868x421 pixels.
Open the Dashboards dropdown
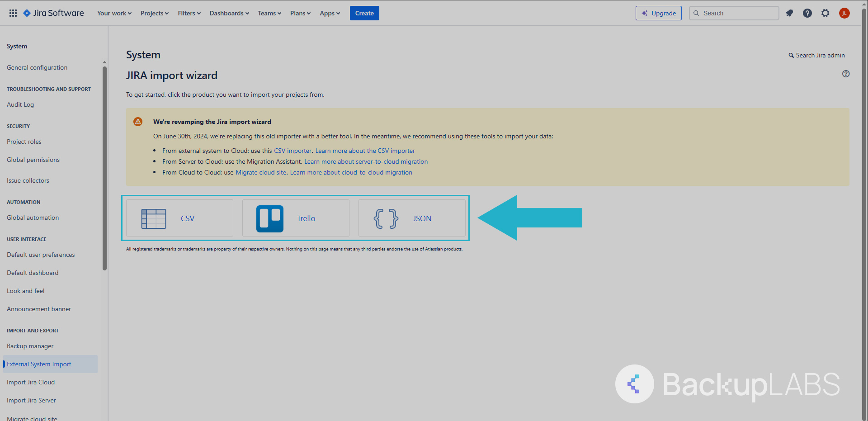coord(229,13)
